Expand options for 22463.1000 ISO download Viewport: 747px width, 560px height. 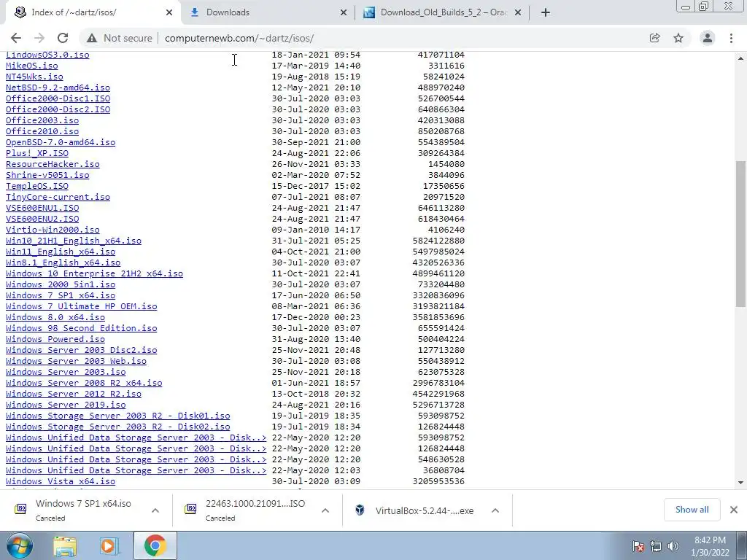tap(325, 510)
